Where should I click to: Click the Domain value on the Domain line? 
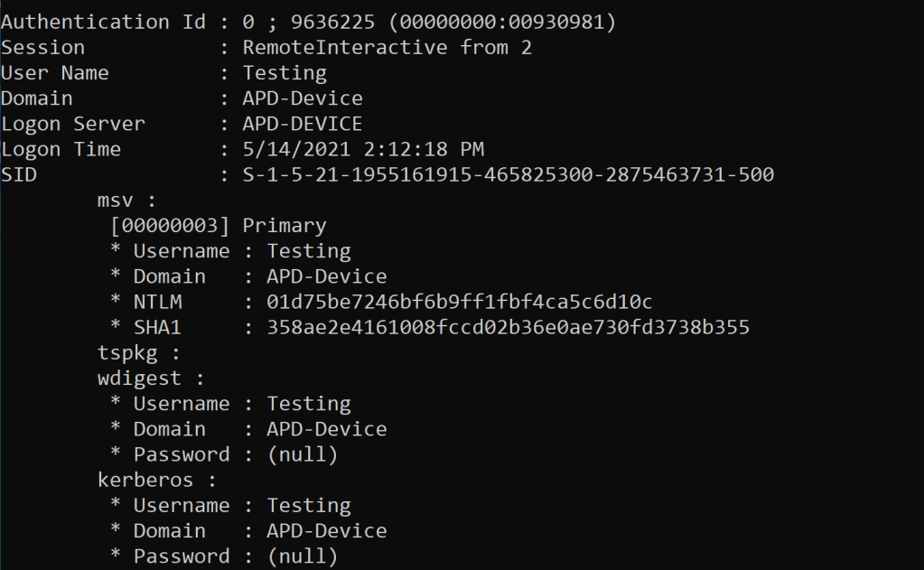pyautogui.click(x=303, y=98)
